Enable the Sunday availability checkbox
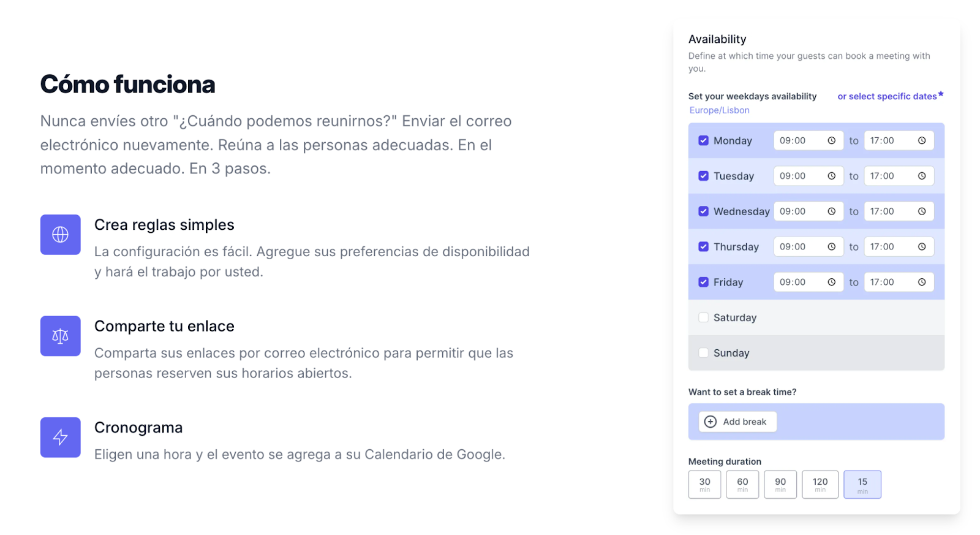The height and width of the screenshot is (535, 980). pos(704,353)
